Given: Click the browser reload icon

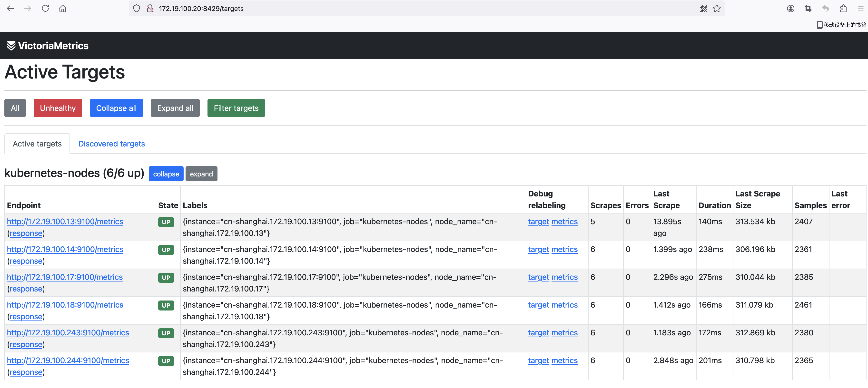Looking at the screenshot, I should click(45, 9).
